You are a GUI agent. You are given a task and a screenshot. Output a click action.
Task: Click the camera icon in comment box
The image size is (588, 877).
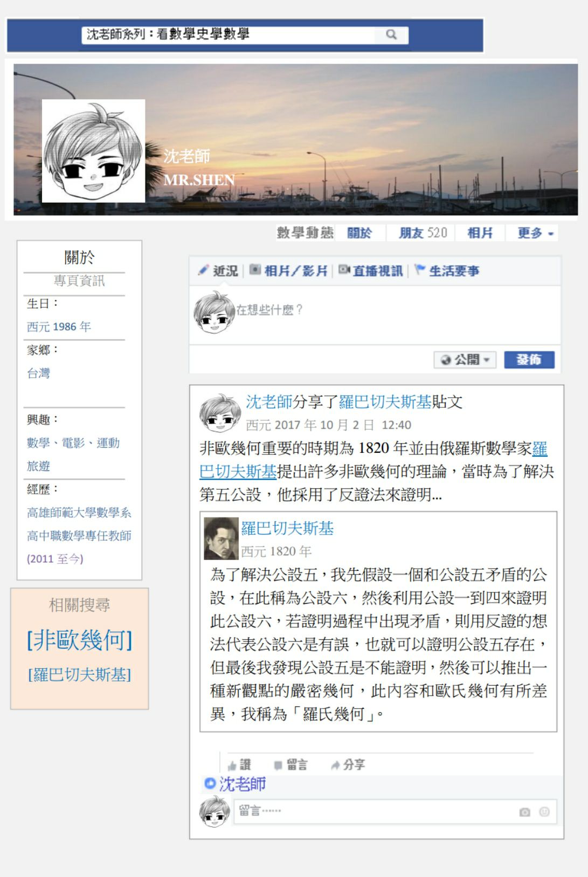pyautogui.click(x=524, y=812)
